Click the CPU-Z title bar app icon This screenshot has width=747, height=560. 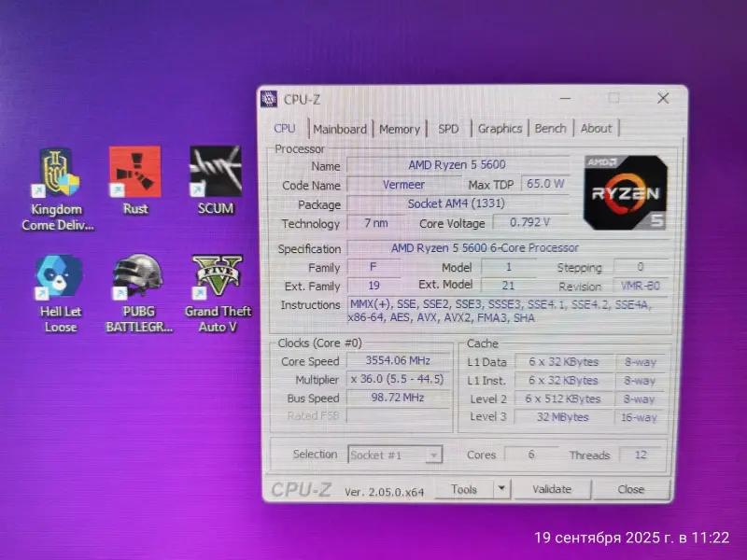[x=269, y=99]
